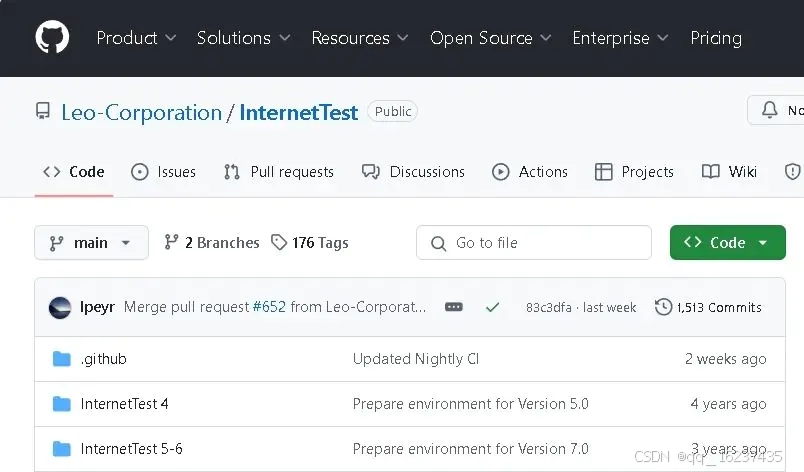Expand the Product menu
The image size is (804, 472).
[x=136, y=38]
